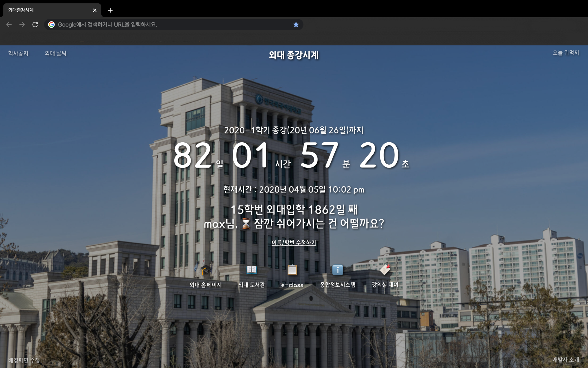588x368 pixels.
Task: Click the 외대 종강시계 page title
Action: 294,55
